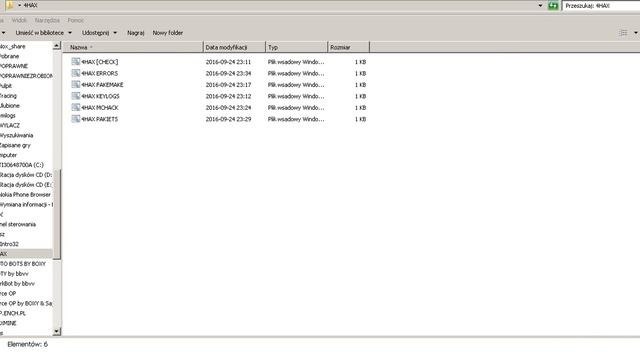Select the 4HAX FAKEMAKE file icon
Image resolution: width=640 pixels, height=360 pixels.
coord(76,84)
